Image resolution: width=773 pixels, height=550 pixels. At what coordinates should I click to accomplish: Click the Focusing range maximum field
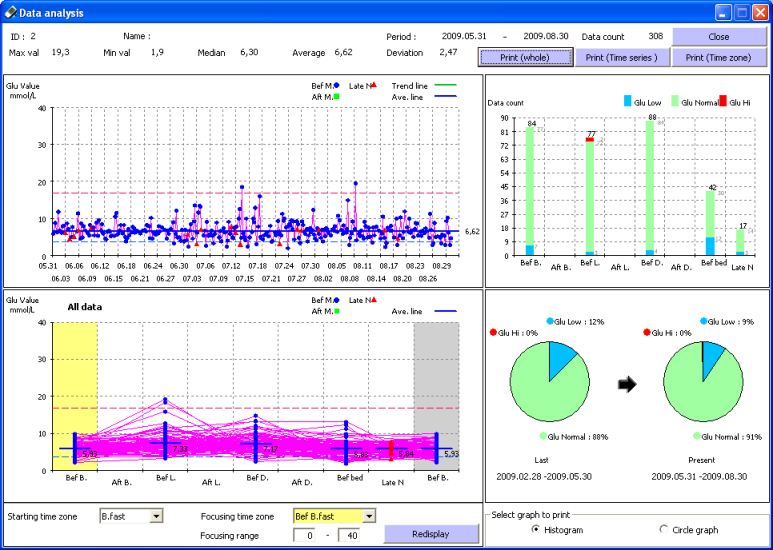coord(349,535)
